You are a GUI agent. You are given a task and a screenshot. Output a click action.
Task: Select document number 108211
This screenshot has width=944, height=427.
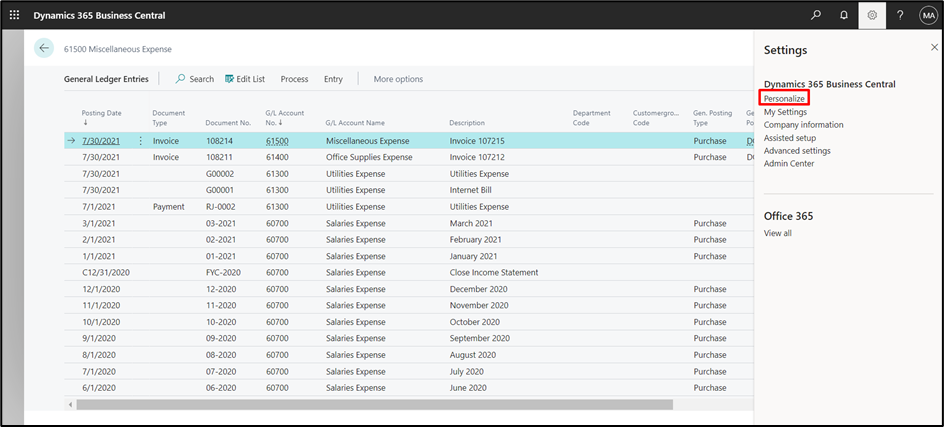(220, 157)
